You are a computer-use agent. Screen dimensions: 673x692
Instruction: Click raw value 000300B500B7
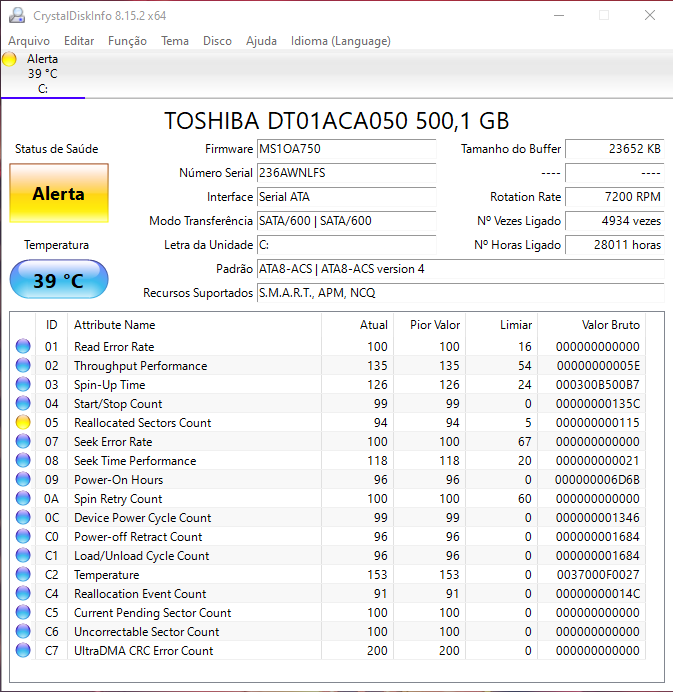pos(598,385)
